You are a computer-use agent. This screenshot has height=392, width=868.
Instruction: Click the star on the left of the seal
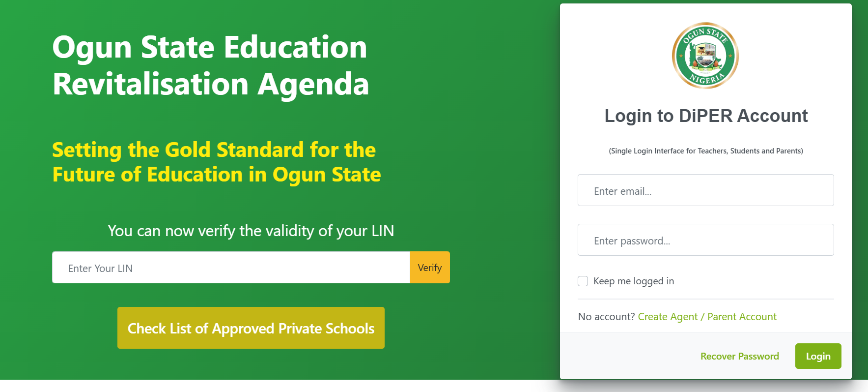(x=681, y=55)
